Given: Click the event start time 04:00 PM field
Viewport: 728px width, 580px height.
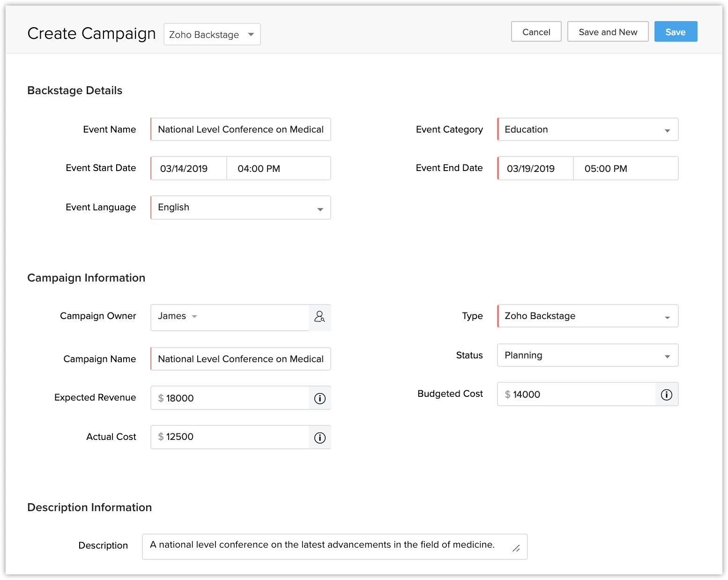Looking at the screenshot, I should coord(278,169).
